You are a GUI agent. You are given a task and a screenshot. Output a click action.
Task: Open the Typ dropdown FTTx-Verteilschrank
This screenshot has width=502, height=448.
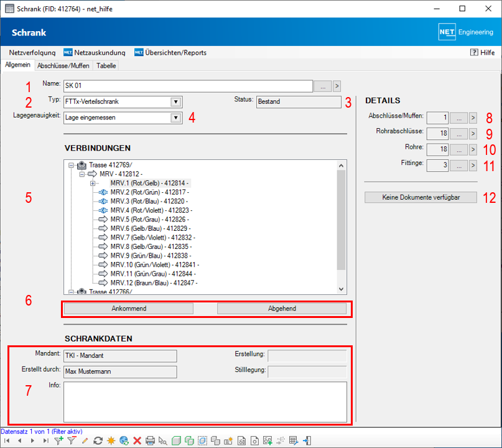pos(175,102)
